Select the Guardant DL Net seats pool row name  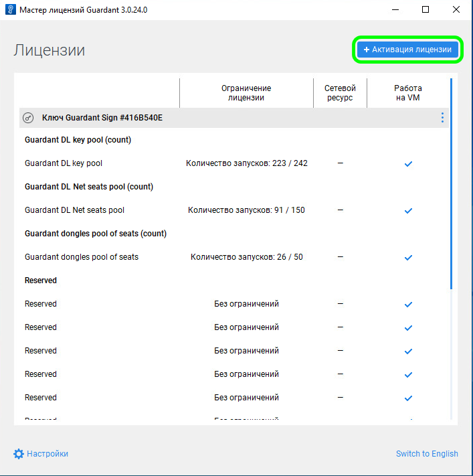pos(74,210)
